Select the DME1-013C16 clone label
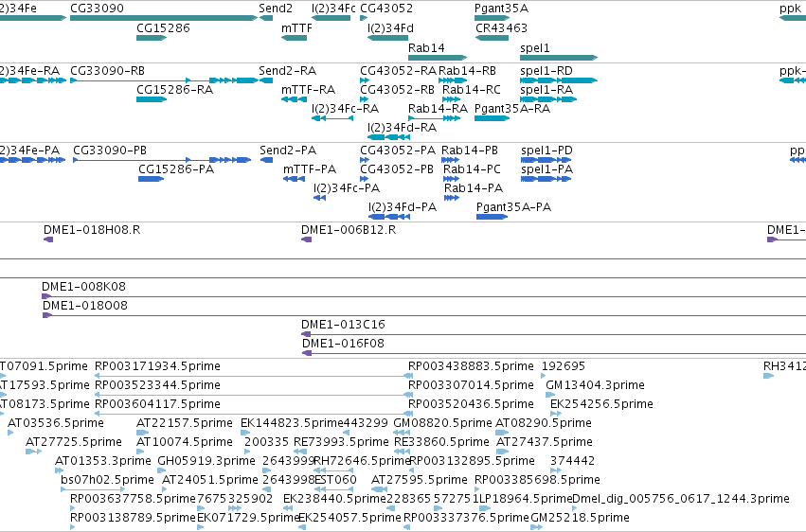806x532 pixels. 343,325
